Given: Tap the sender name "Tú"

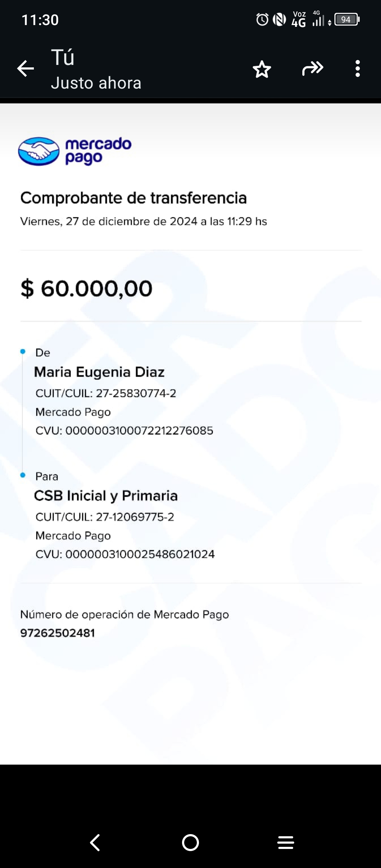Looking at the screenshot, I should click(63, 57).
